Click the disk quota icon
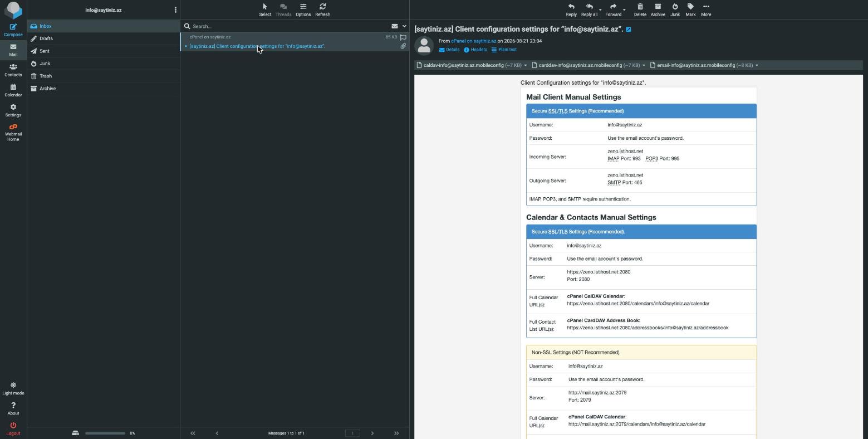 76,433
